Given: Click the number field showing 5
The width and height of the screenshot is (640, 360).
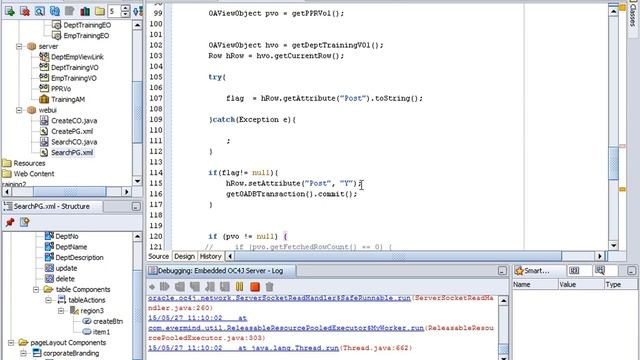Looking at the screenshot, I should 114,11.
